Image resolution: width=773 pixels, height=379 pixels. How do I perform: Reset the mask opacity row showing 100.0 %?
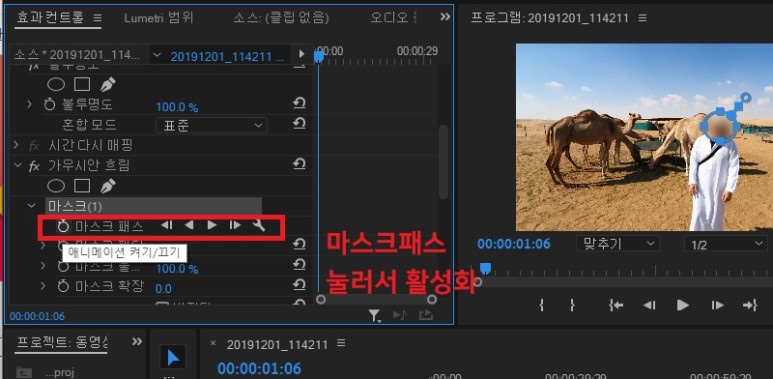click(x=299, y=265)
